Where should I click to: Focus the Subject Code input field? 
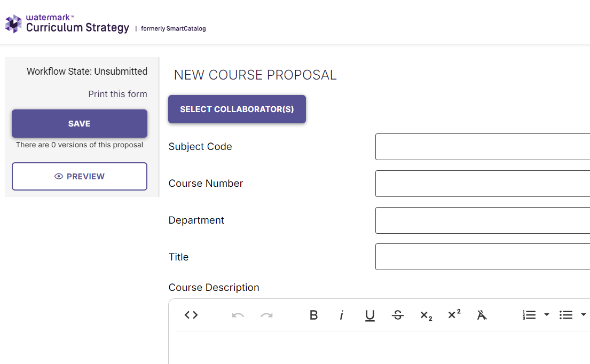coord(483,147)
